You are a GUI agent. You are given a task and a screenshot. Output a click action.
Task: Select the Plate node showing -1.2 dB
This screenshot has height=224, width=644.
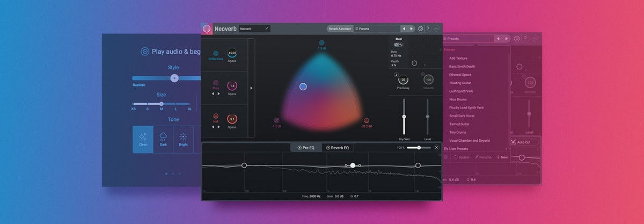(277, 121)
